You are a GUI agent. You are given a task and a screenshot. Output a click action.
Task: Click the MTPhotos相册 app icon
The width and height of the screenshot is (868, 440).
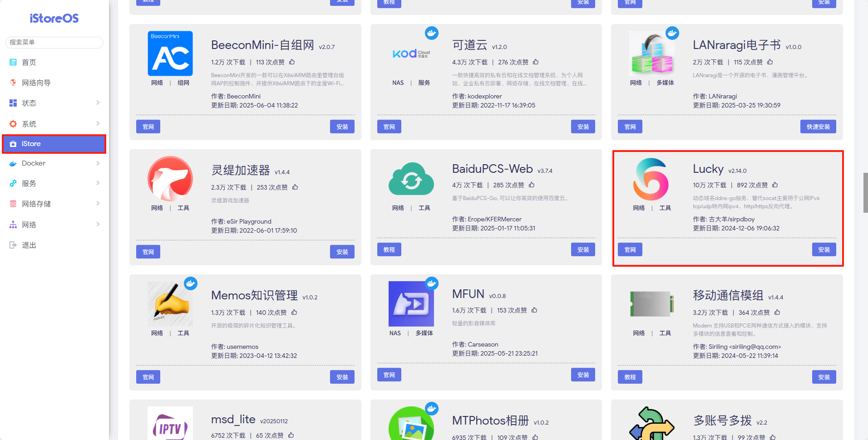tap(411, 424)
